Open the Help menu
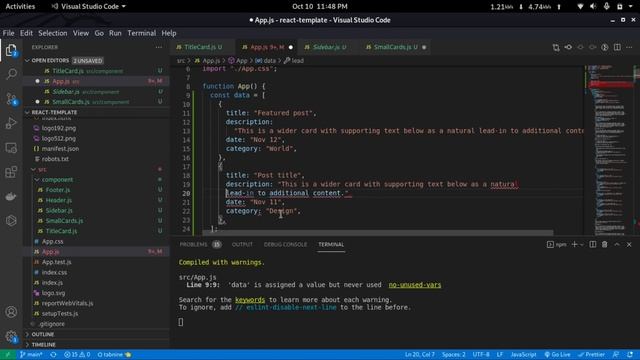The width and height of the screenshot is (640, 360). pyautogui.click(x=169, y=33)
